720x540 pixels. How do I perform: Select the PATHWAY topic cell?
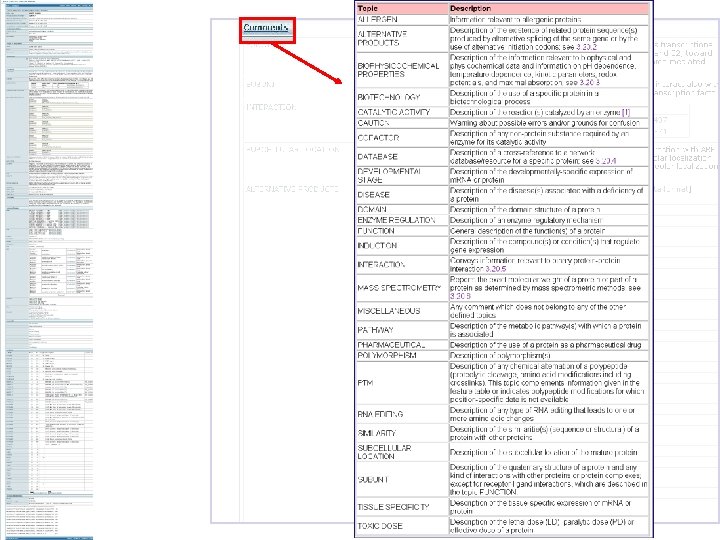(403, 330)
